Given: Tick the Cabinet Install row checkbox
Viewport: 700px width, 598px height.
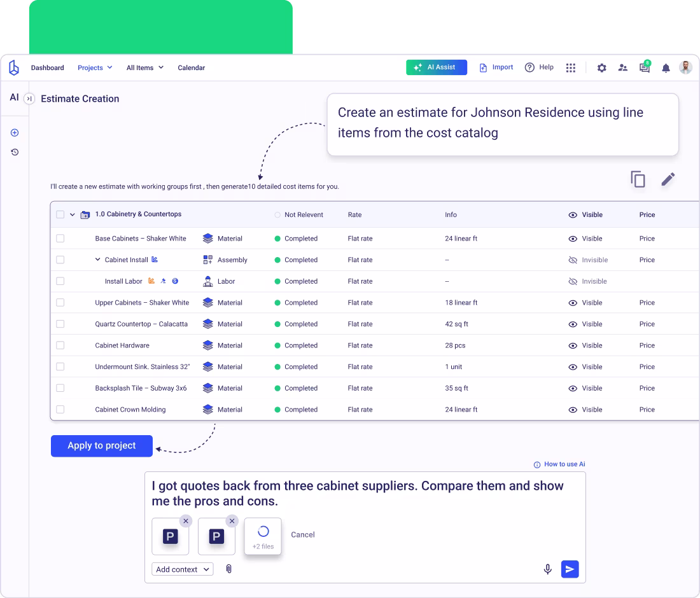Looking at the screenshot, I should (x=60, y=260).
